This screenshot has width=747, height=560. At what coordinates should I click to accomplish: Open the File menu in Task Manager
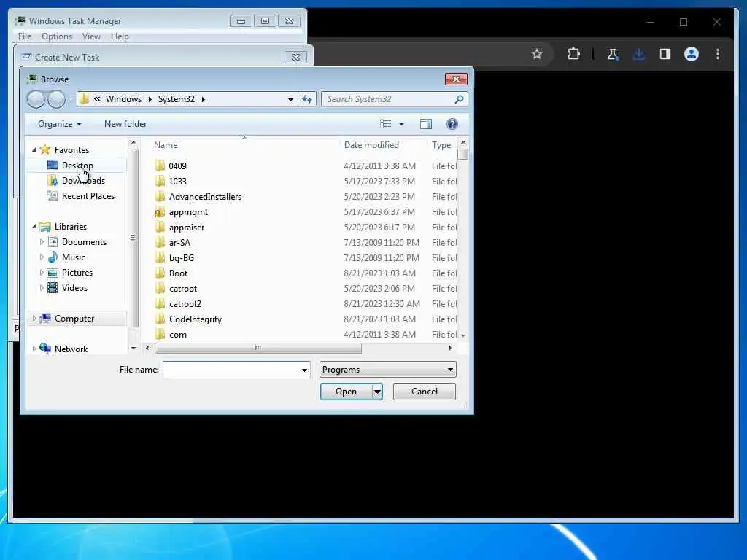(x=25, y=36)
